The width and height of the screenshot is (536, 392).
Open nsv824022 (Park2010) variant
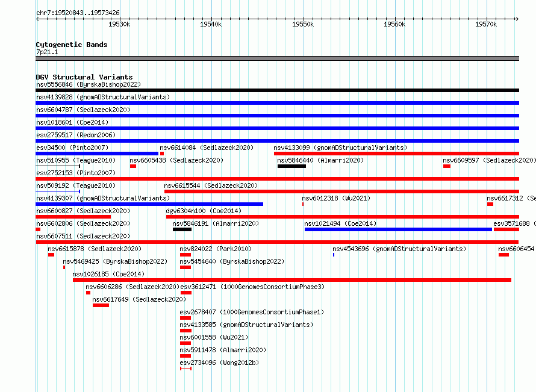216,249
